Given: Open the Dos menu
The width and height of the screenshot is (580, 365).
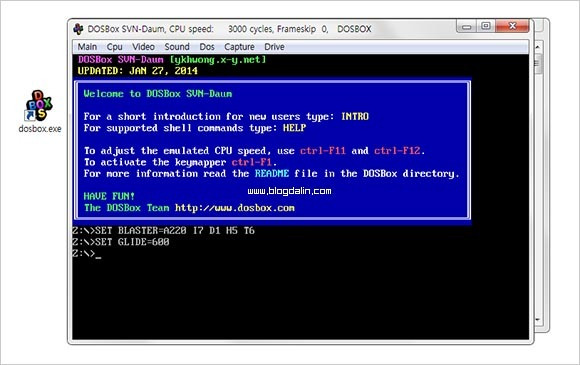Looking at the screenshot, I should pos(207,47).
